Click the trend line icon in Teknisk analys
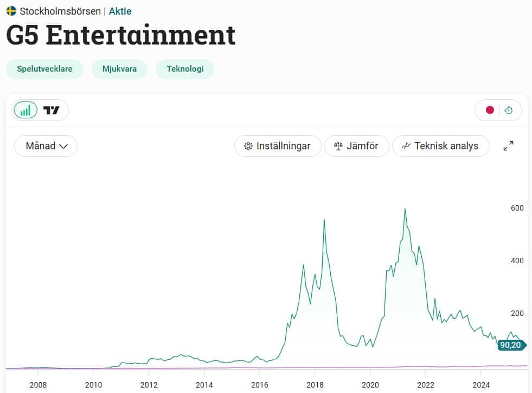 [406, 146]
